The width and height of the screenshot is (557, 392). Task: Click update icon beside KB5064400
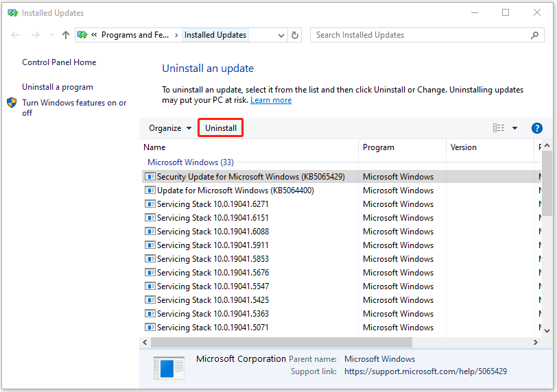150,190
